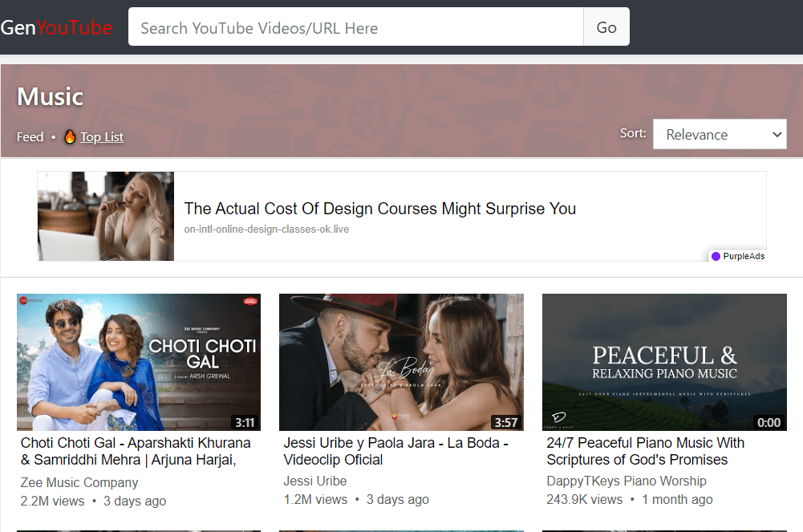
Task: Click the 1.2M views text
Action: [x=315, y=499]
